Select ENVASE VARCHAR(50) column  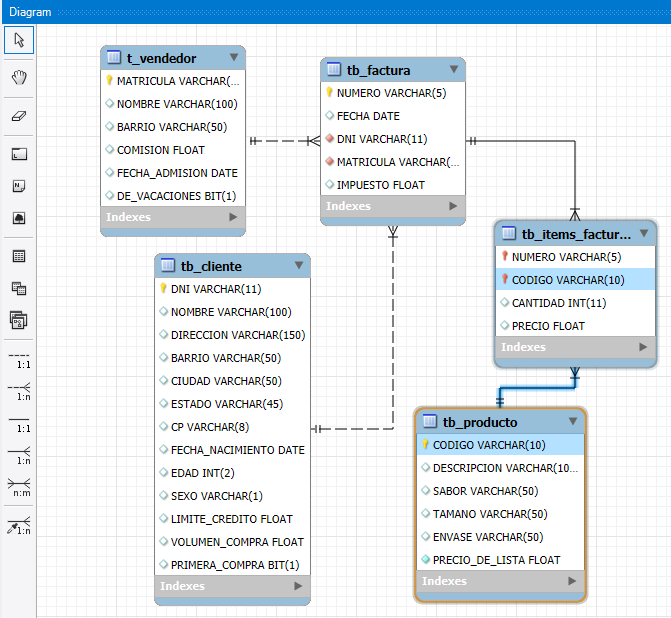(500, 537)
